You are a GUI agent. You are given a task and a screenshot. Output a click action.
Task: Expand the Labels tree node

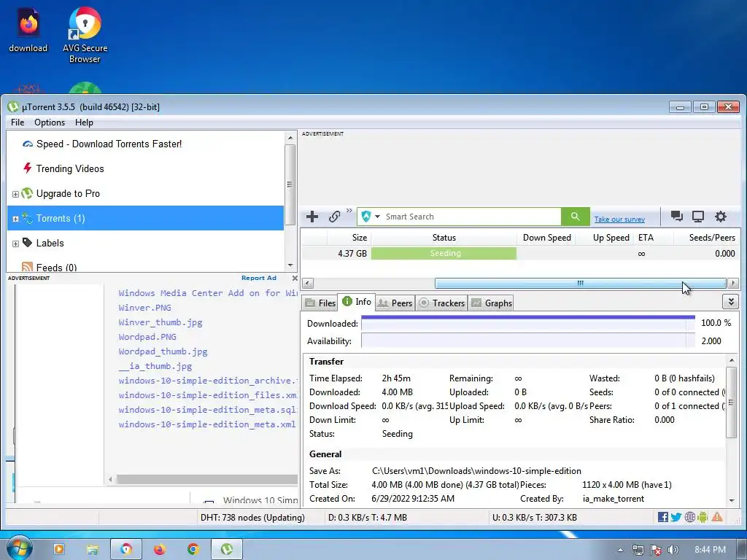(15, 244)
